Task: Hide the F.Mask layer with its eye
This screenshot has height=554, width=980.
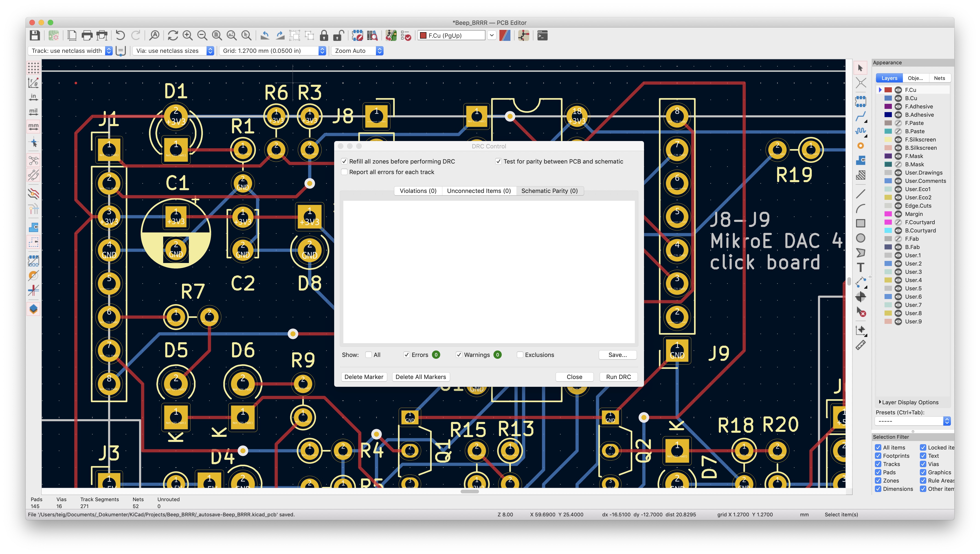Action: point(898,156)
